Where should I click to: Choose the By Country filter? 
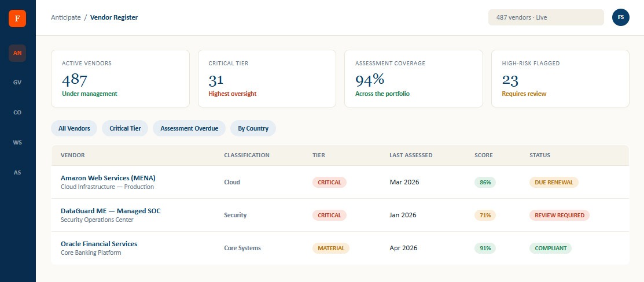click(253, 128)
